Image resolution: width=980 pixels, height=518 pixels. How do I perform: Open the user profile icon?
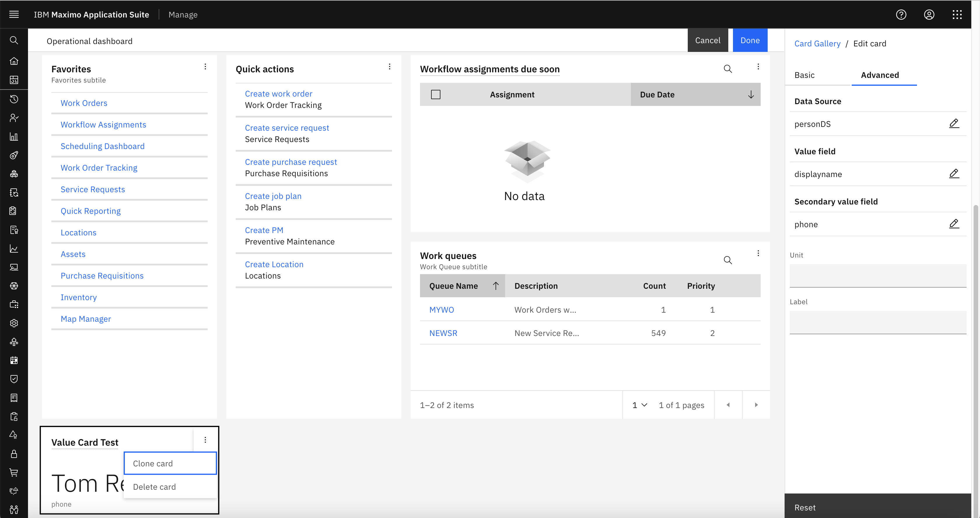coord(929,15)
